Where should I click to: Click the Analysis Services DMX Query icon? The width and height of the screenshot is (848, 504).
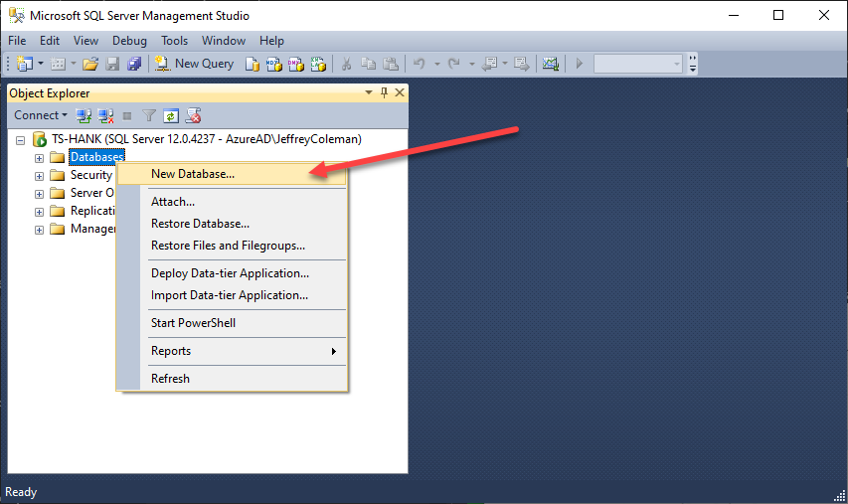pos(296,64)
